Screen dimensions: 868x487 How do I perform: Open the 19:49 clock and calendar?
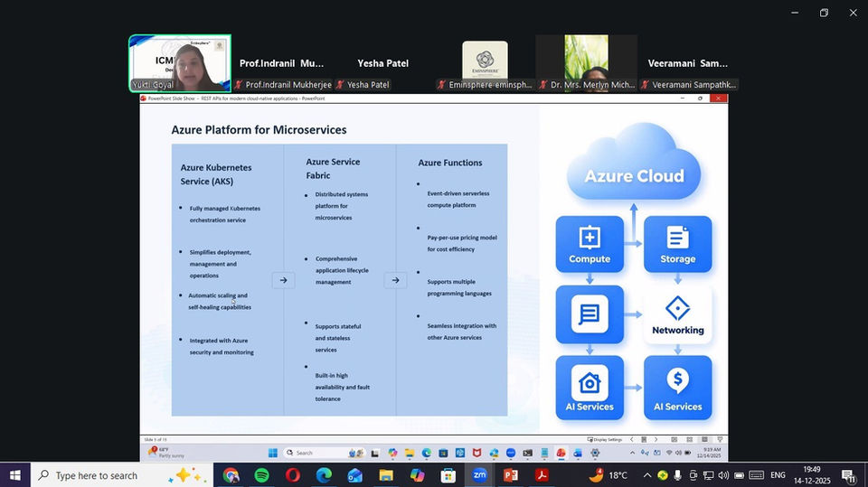point(812,475)
